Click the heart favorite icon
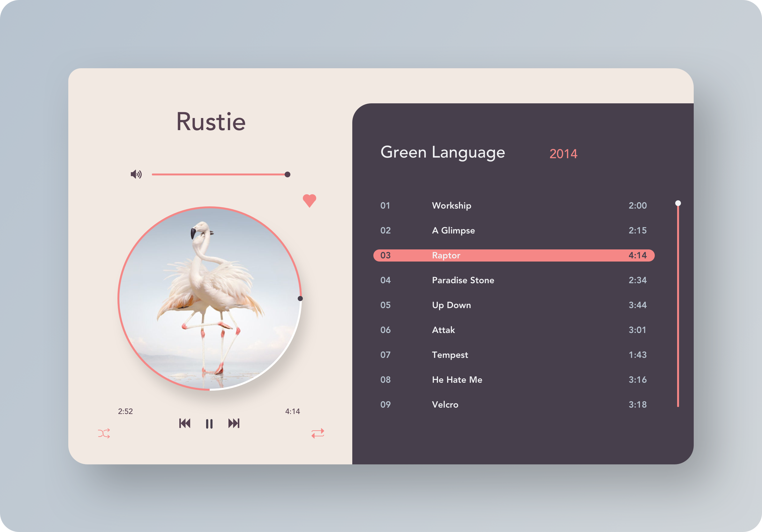The image size is (762, 532). (x=309, y=200)
